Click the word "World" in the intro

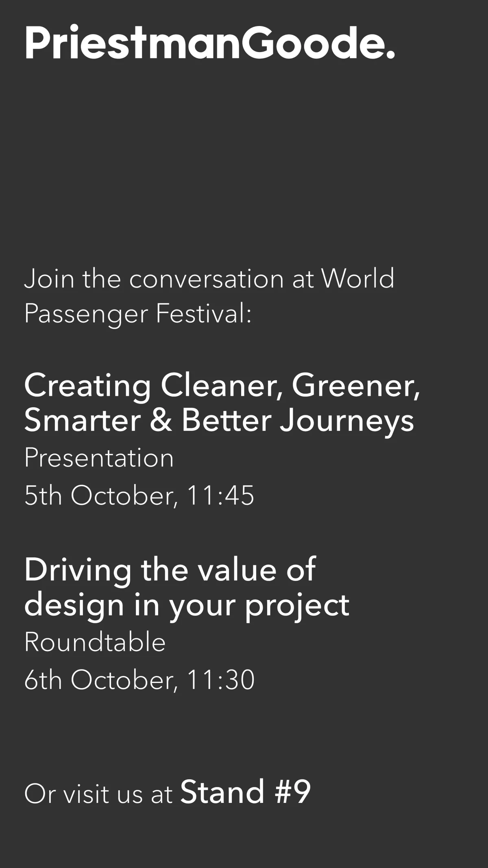pyautogui.click(x=357, y=279)
